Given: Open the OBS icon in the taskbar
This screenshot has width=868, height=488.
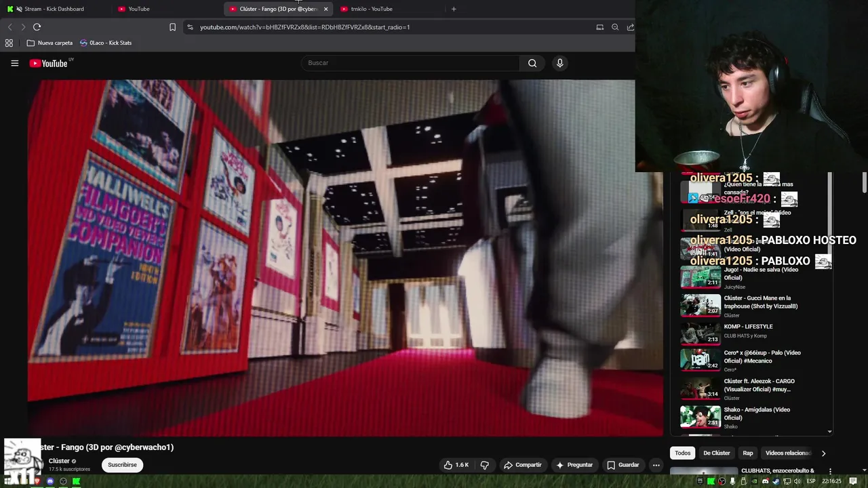Looking at the screenshot, I should click(x=63, y=481).
